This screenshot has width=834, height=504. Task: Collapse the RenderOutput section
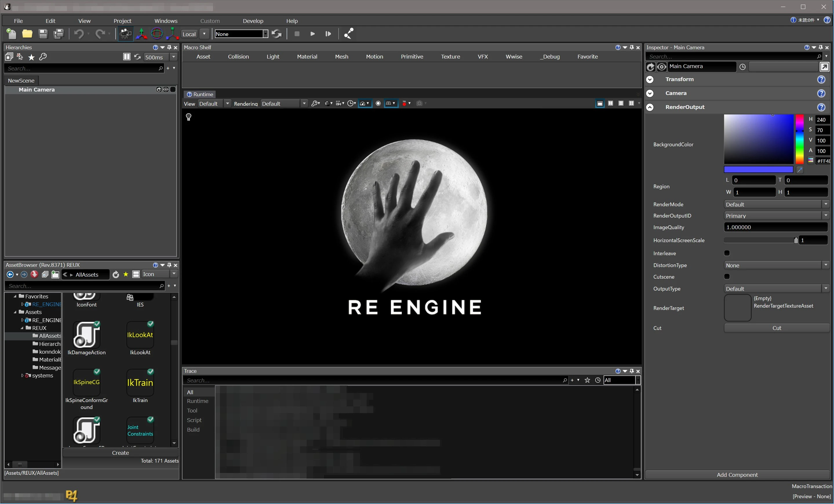(x=649, y=107)
